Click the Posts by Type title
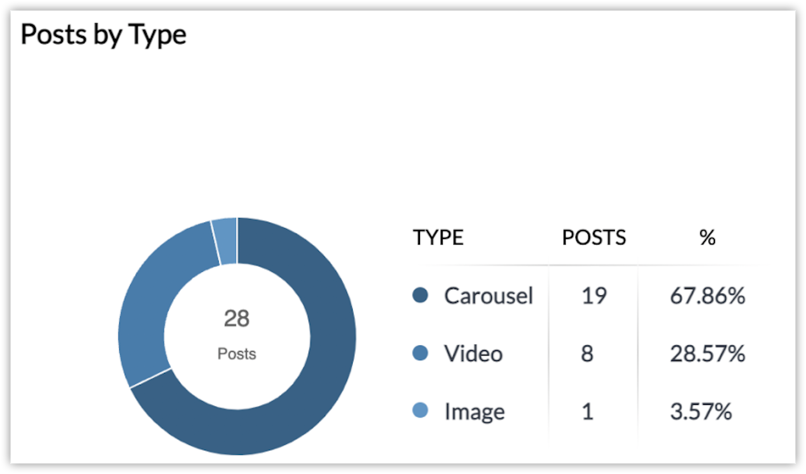The height and width of the screenshot is (474, 806). coord(103,35)
